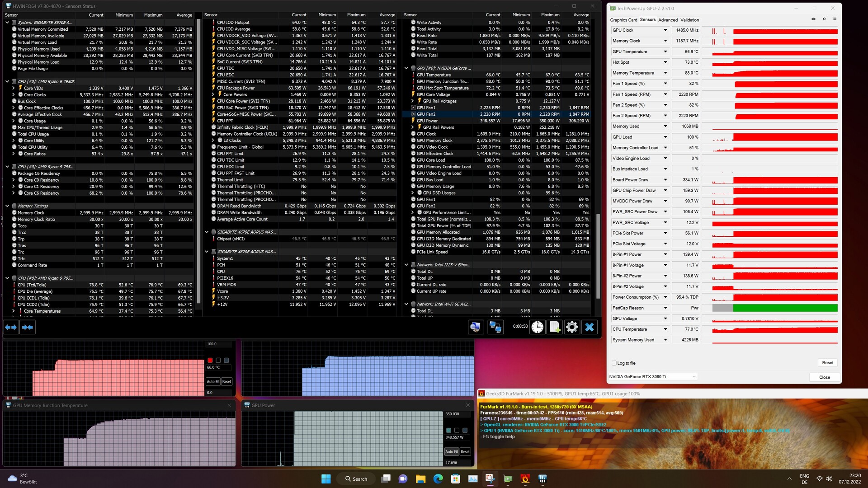Open the GPU Clock sensor dropdown arrow
The height and width of the screenshot is (488, 868).
[665, 30]
